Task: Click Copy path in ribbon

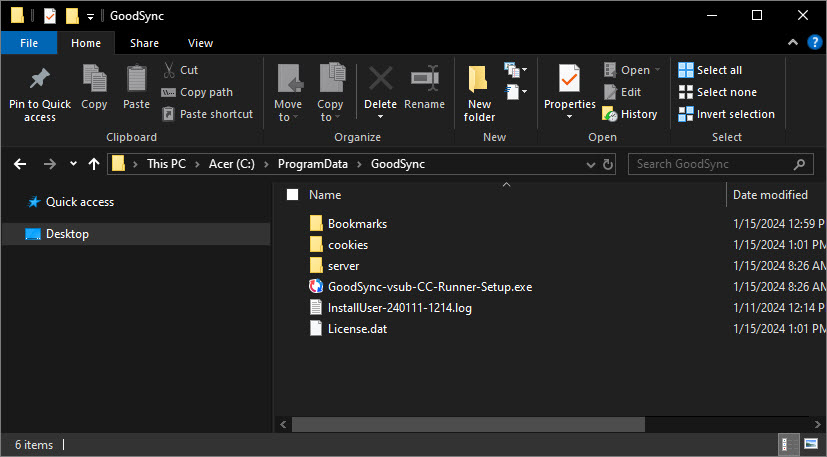Action: [x=197, y=92]
